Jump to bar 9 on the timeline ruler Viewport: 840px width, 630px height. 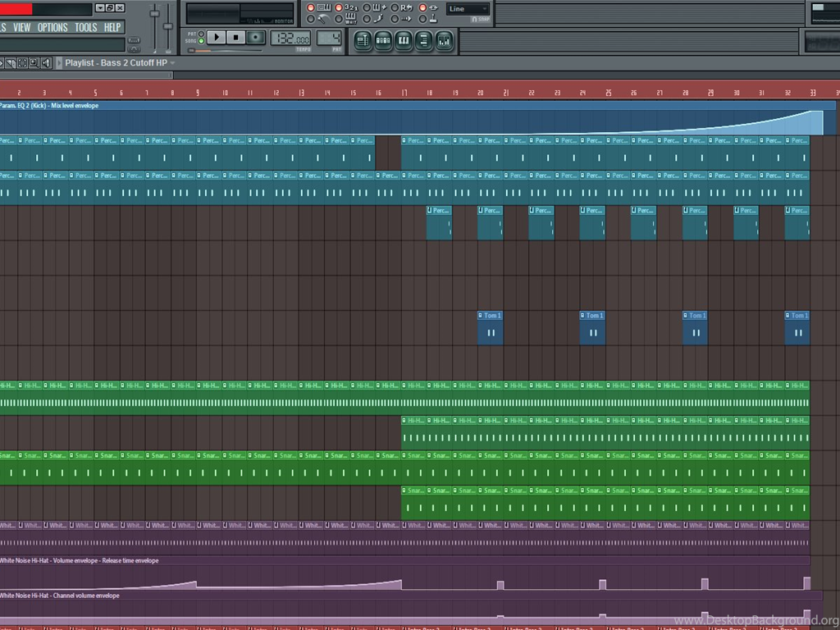[x=198, y=93]
